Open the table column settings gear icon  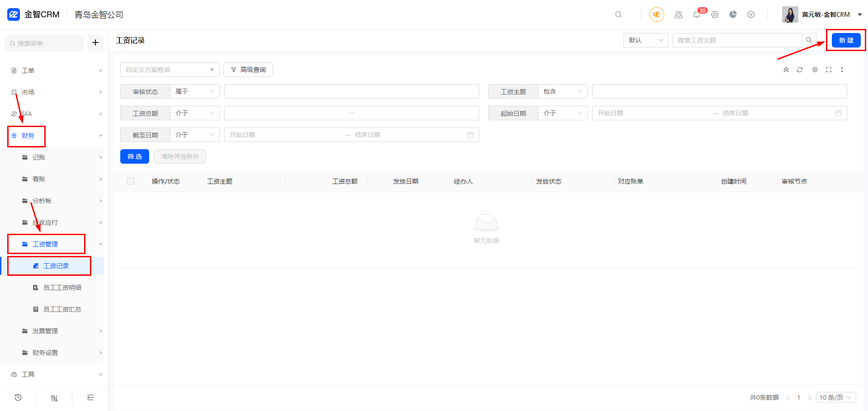click(815, 70)
